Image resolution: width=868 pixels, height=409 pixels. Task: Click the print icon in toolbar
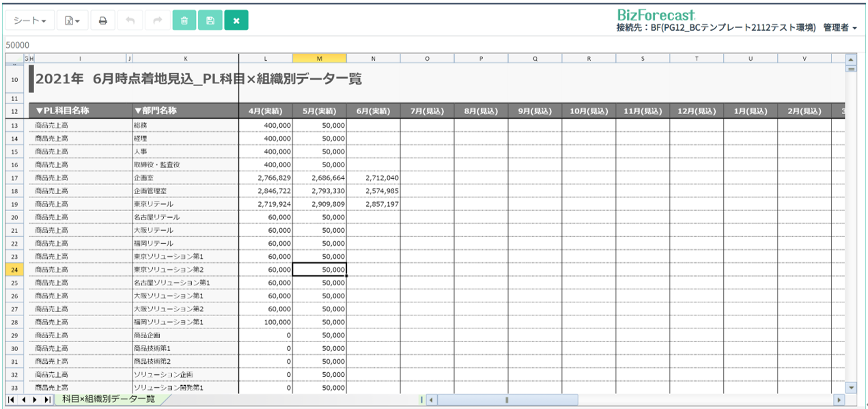(103, 20)
